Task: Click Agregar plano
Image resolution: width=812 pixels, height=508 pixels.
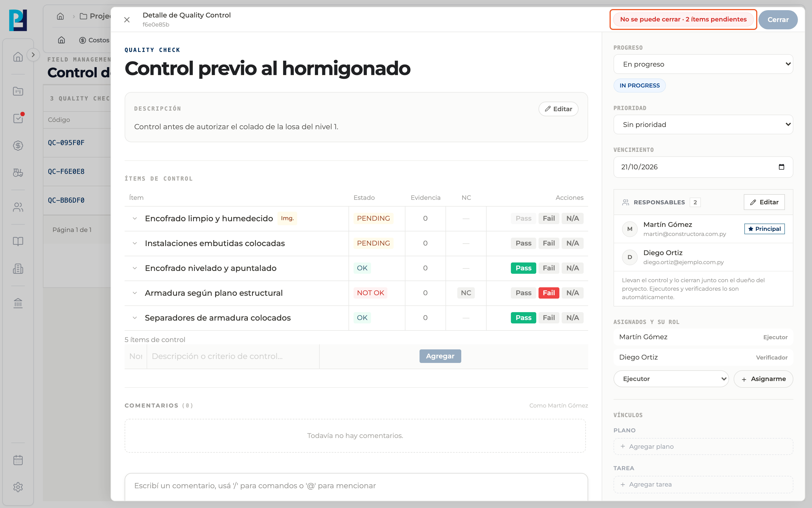Action: [x=703, y=446]
